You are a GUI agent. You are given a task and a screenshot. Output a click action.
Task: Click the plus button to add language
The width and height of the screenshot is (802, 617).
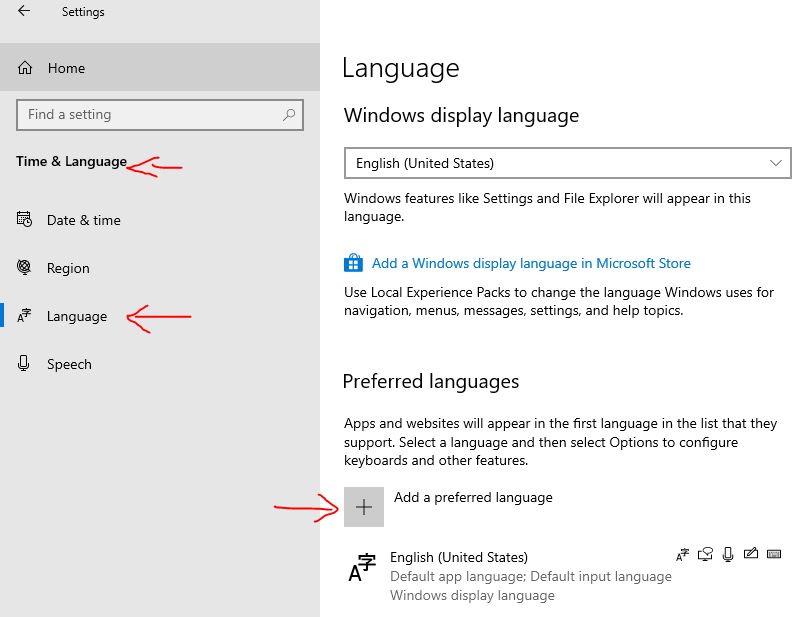click(364, 507)
